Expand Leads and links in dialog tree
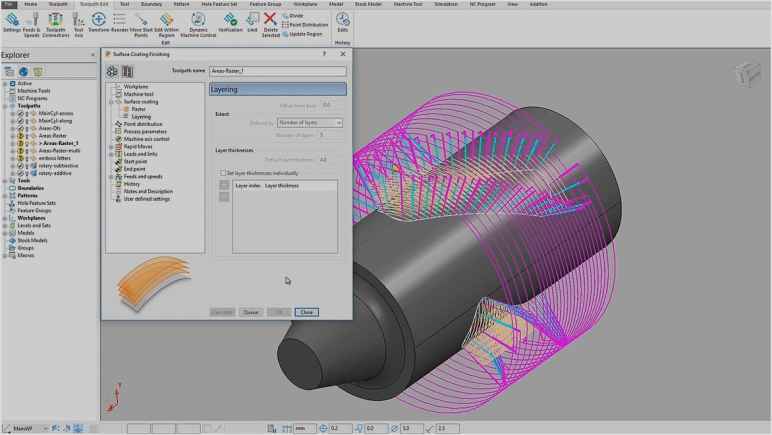The image size is (772, 435). coord(111,154)
